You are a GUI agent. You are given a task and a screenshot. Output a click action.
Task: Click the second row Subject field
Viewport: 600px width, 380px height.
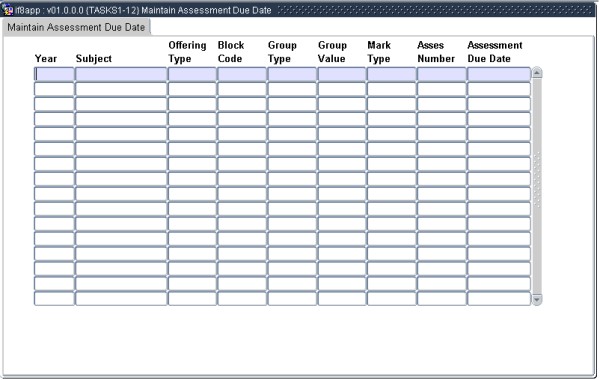pos(121,89)
